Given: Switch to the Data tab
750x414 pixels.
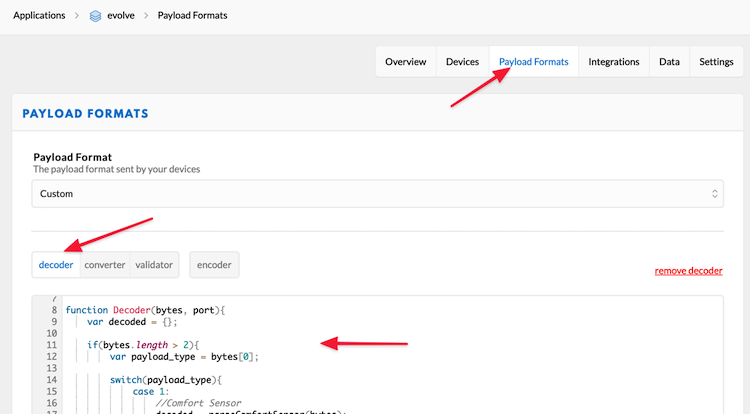Looking at the screenshot, I should point(669,62).
